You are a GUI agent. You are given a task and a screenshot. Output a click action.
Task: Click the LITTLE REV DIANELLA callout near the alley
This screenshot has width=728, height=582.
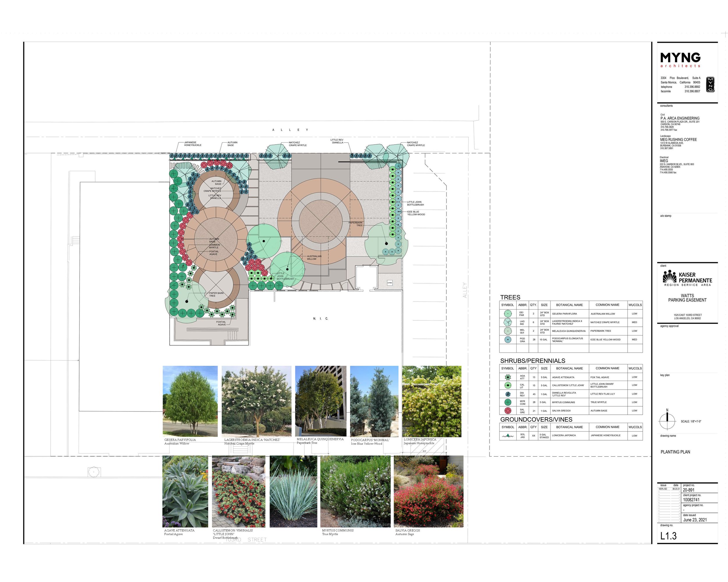(x=337, y=141)
